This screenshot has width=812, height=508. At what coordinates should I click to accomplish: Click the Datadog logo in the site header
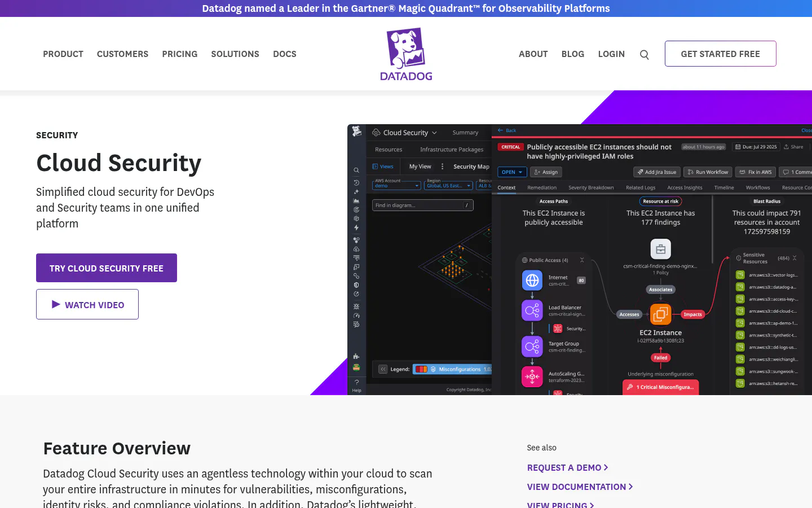point(406,54)
